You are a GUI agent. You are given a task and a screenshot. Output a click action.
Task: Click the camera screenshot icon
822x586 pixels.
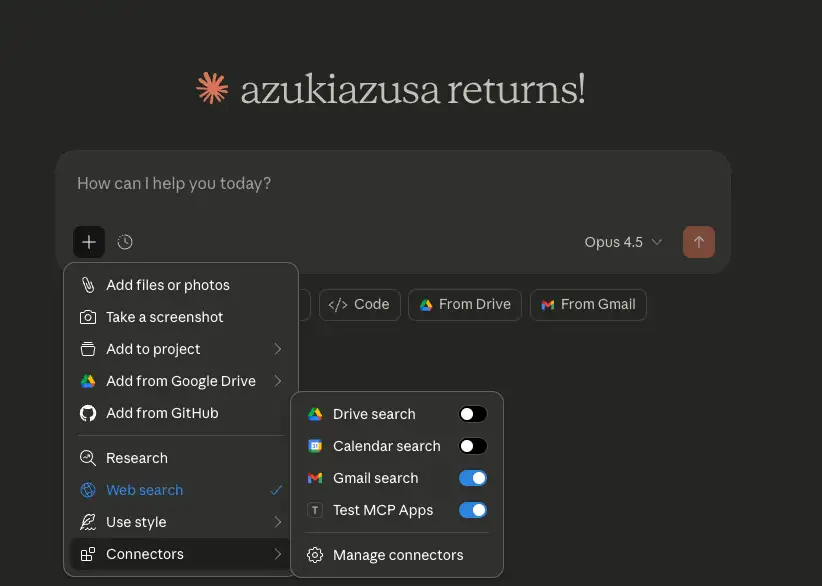tap(88, 317)
